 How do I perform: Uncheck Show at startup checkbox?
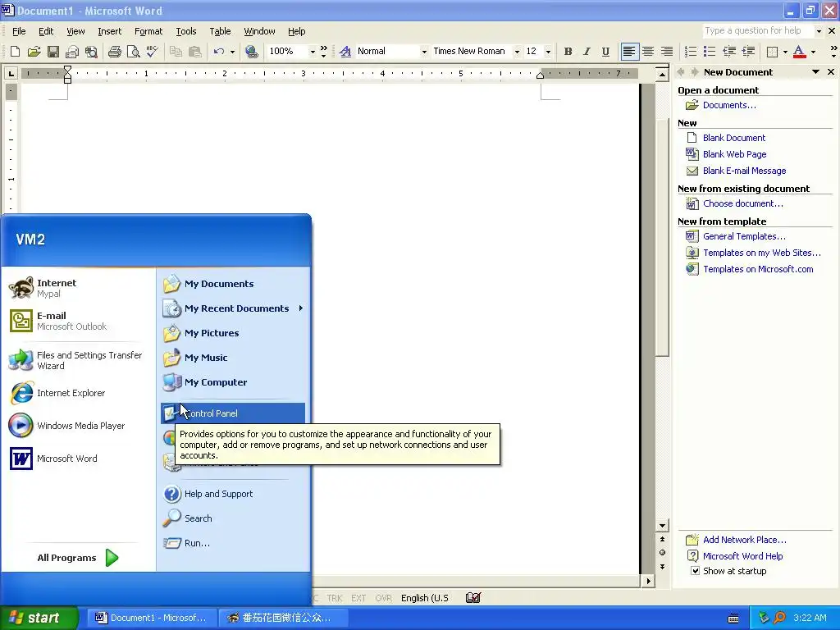pos(695,571)
